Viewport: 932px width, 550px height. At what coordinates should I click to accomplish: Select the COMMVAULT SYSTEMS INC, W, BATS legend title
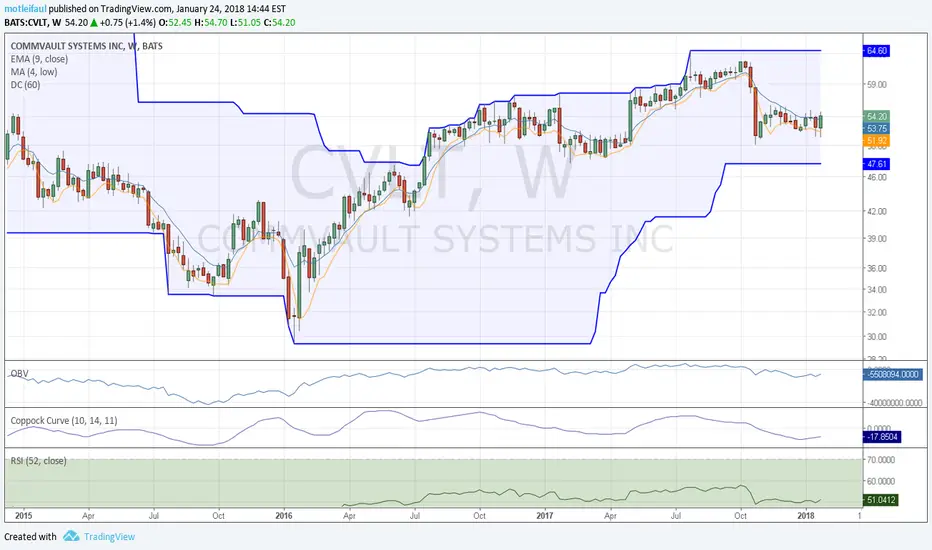[x=86, y=46]
